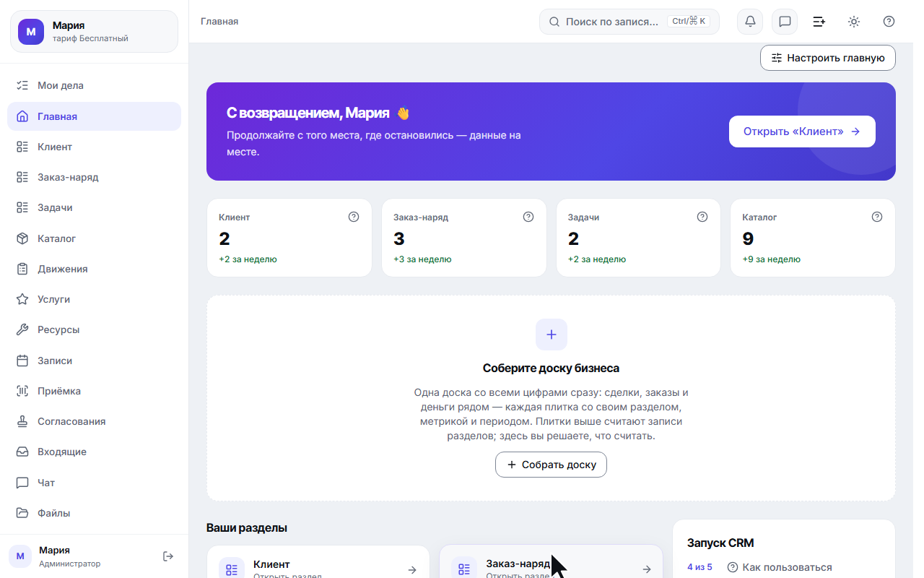Open help question-mark icon in header

[x=889, y=22]
